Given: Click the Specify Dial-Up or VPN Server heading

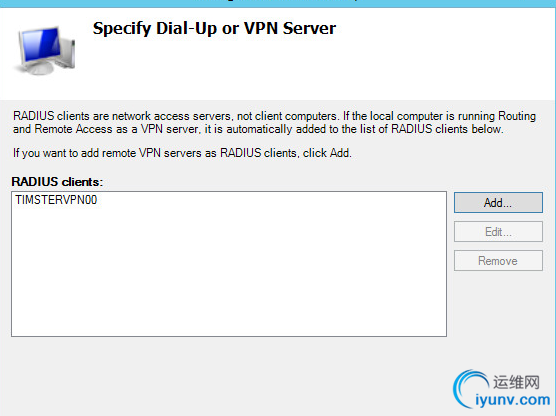Looking at the screenshot, I should coord(214,28).
